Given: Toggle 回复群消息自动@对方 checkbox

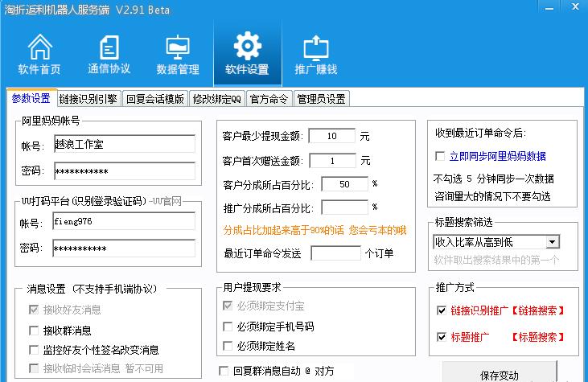Looking at the screenshot, I should (x=224, y=371).
